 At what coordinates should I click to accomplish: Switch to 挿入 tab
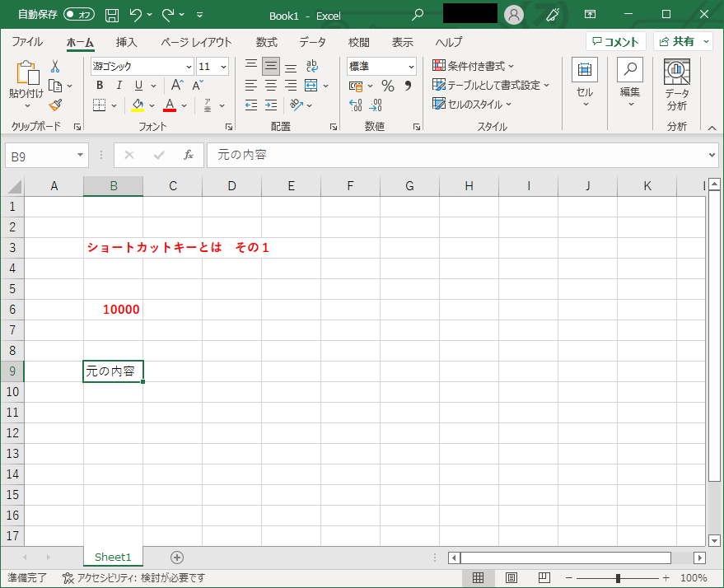[127, 42]
